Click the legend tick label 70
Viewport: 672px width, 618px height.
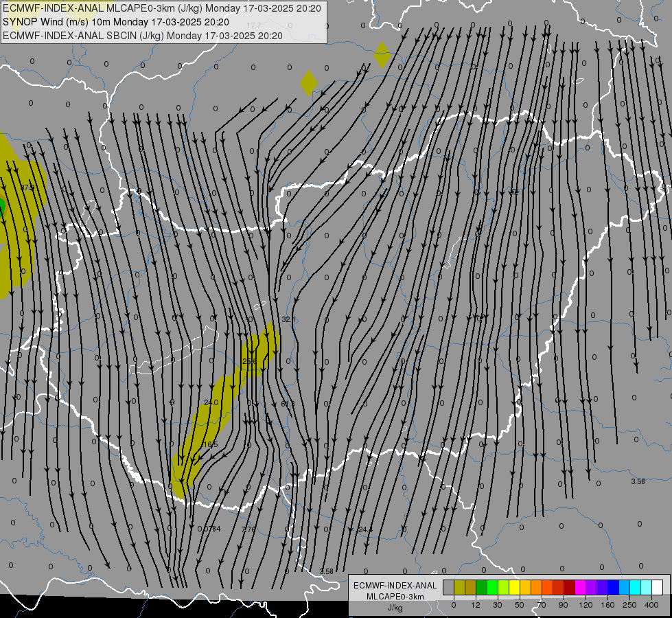coord(542,605)
